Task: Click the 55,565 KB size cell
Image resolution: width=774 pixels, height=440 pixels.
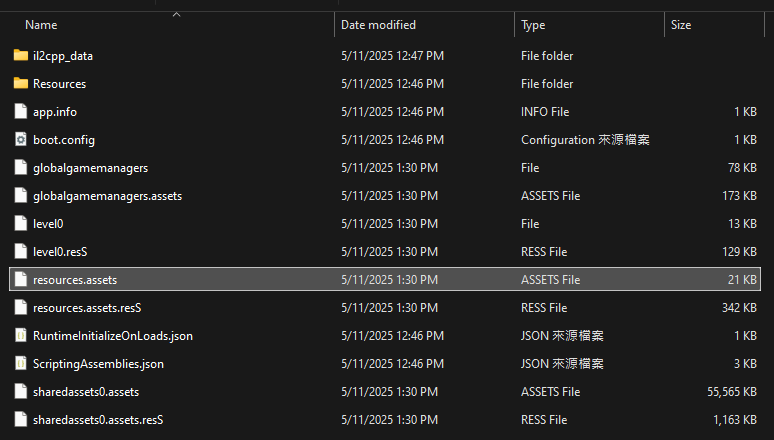Action: pos(732,392)
